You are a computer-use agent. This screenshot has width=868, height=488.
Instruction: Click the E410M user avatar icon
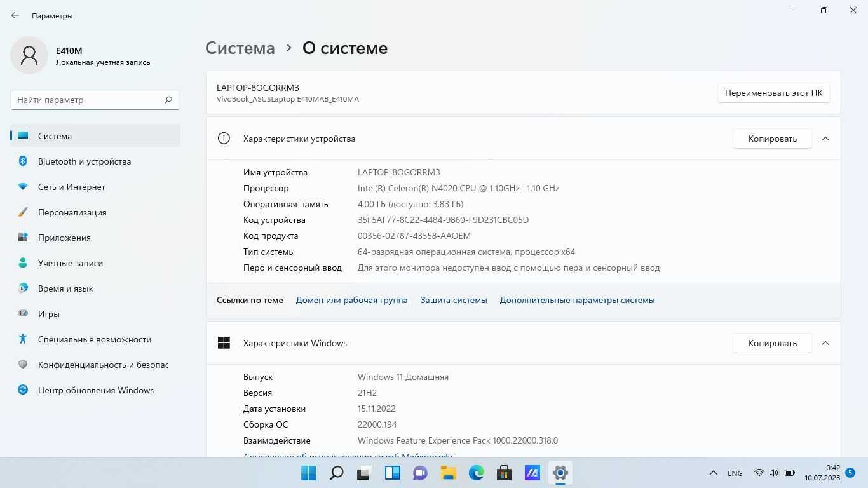click(29, 55)
